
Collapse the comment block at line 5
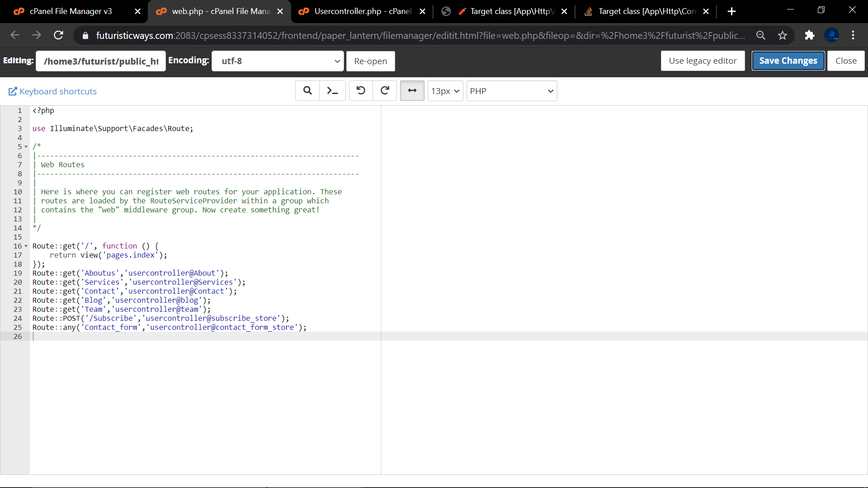26,147
